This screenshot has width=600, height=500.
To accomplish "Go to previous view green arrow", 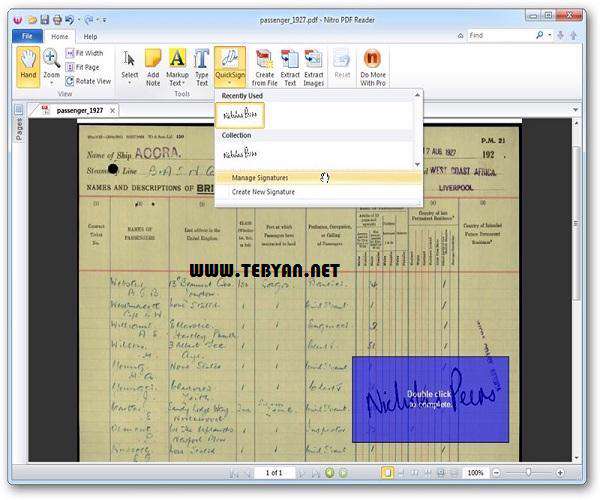I will (x=329, y=473).
